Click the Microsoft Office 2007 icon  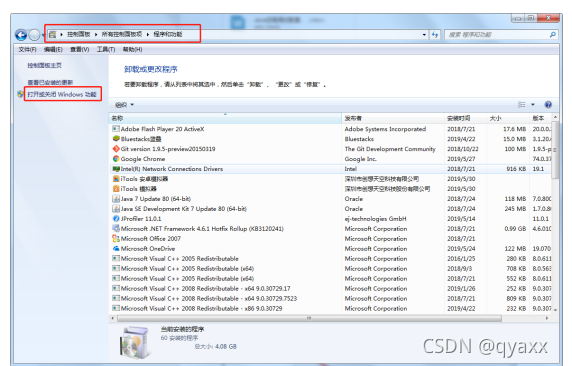[x=116, y=239]
